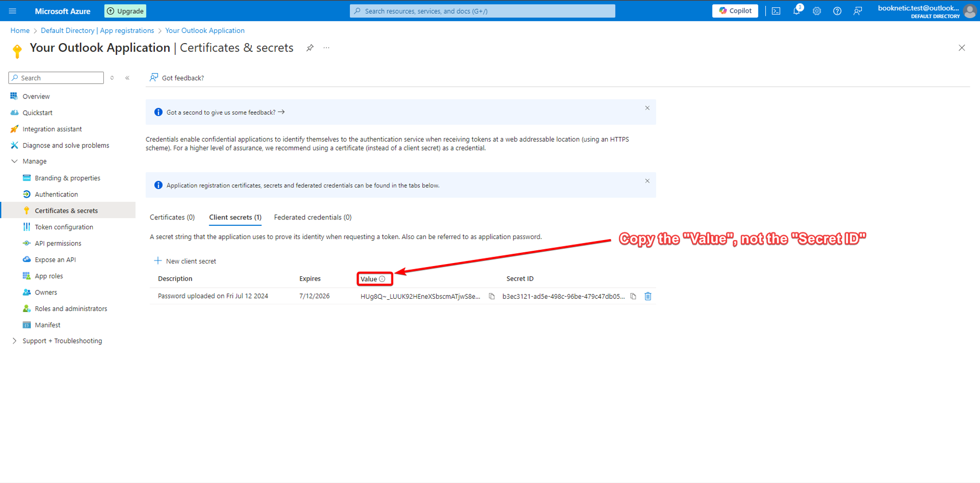Click the account avatar picture
Viewport: 980px width, 483px height.
click(970, 11)
